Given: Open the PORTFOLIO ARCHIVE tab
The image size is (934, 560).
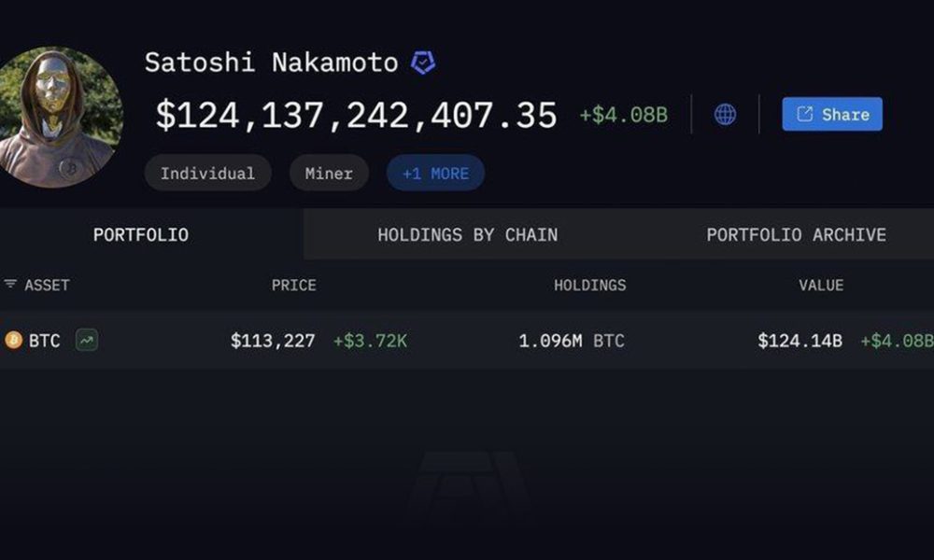Looking at the screenshot, I should (x=797, y=234).
